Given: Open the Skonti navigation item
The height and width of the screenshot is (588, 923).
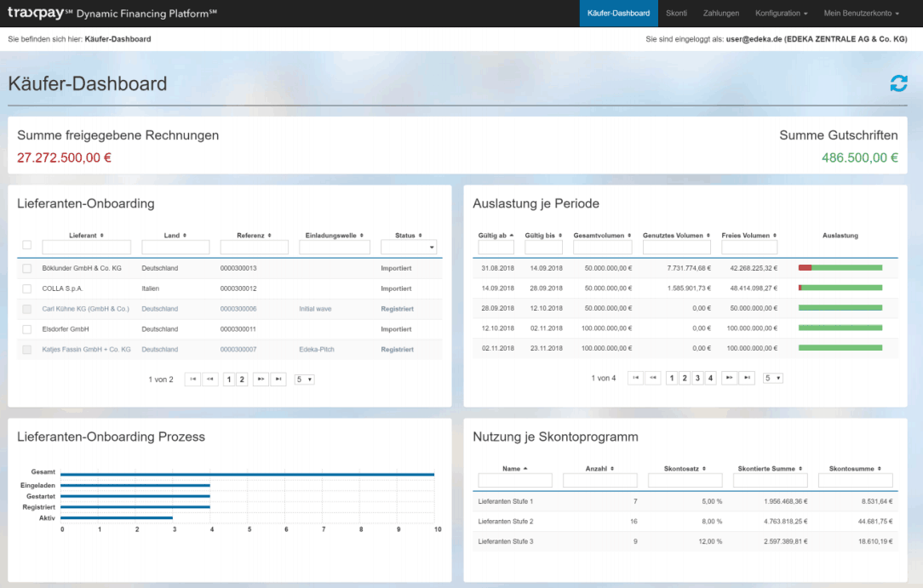Looking at the screenshot, I should pyautogui.click(x=676, y=13).
